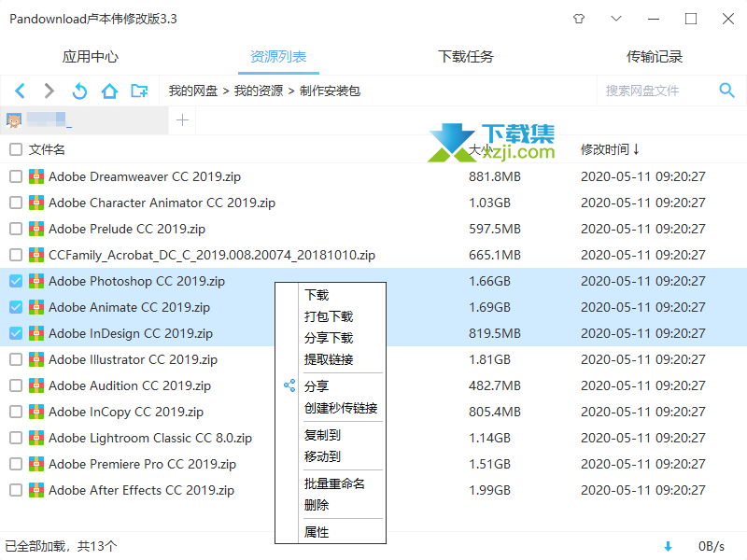Check the Adobe Character Animator checkbox

16,203
